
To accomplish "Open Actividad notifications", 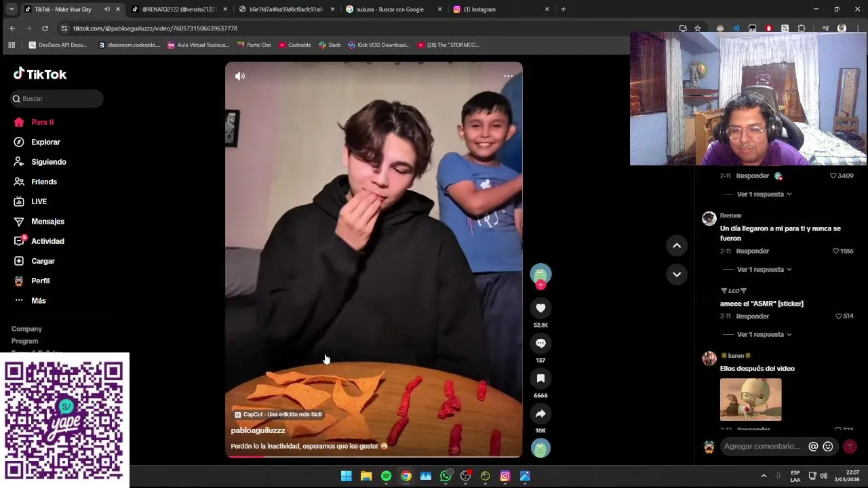I will pos(47,241).
